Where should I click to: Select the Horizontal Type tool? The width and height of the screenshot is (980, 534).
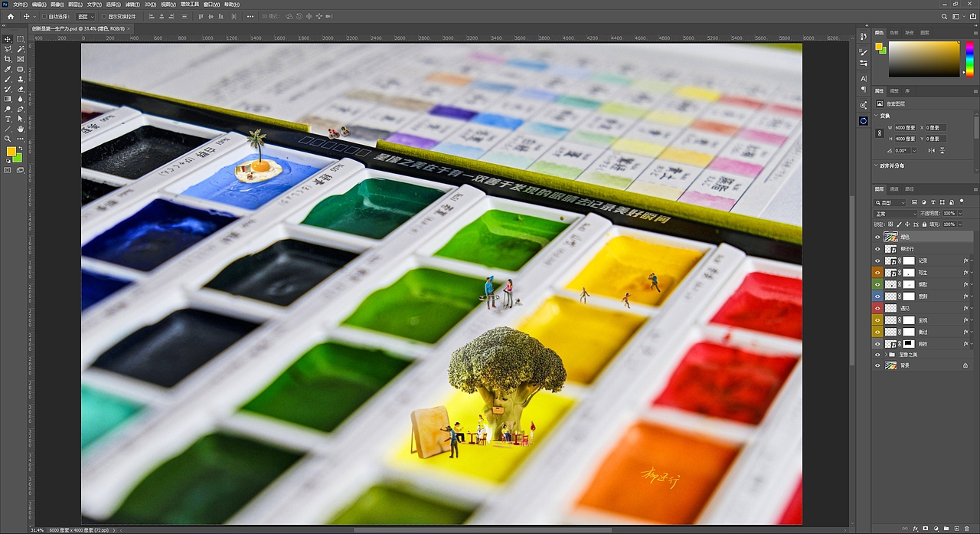coord(8,119)
